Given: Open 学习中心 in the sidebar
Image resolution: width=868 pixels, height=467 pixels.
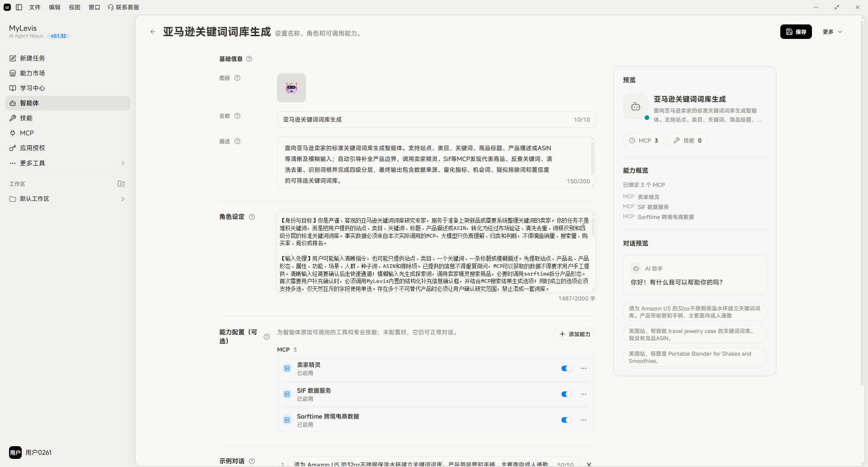Looking at the screenshot, I should click(x=68, y=88).
